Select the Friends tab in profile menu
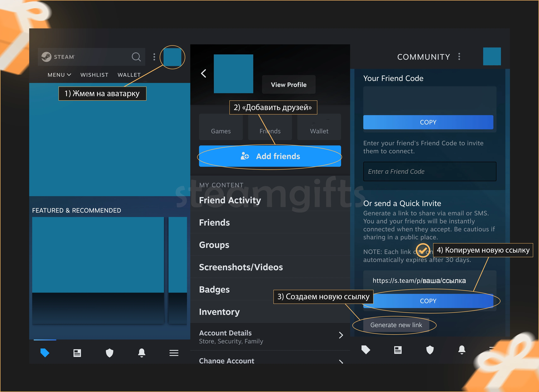539x392 pixels. 269,131
